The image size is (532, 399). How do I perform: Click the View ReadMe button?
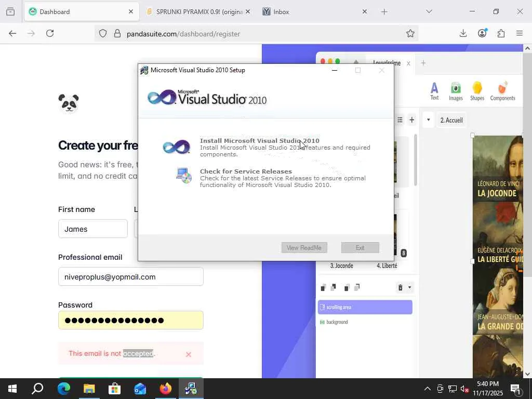[x=304, y=248]
